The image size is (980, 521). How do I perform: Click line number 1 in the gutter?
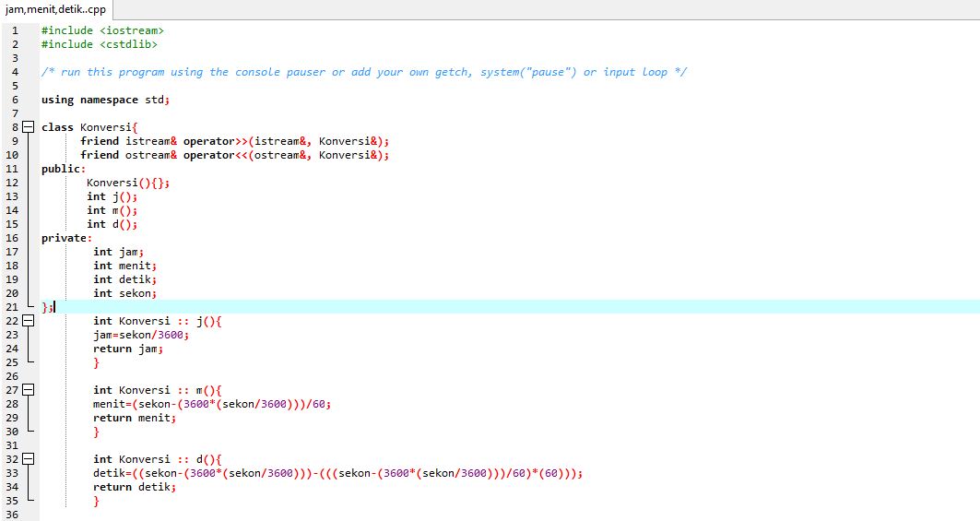[x=15, y=30]
